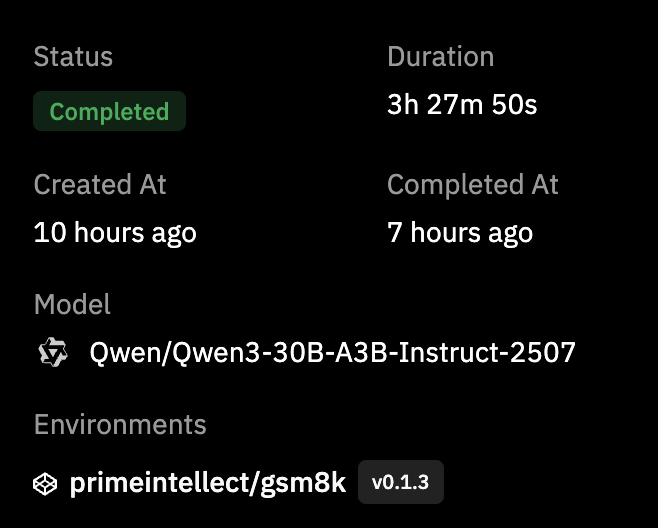Click the Created At label
Viewport: 658px width, 528px height.
[100, 185]
